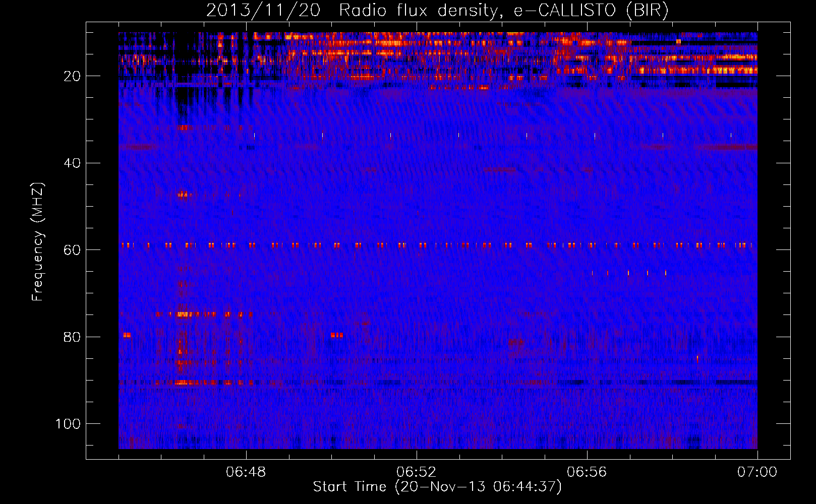Click the plot title '2013/11/20 Radio flux density, e-CALLISTO (BIR)'
This screenshot has height=504, width=816.
coord(437,10)
